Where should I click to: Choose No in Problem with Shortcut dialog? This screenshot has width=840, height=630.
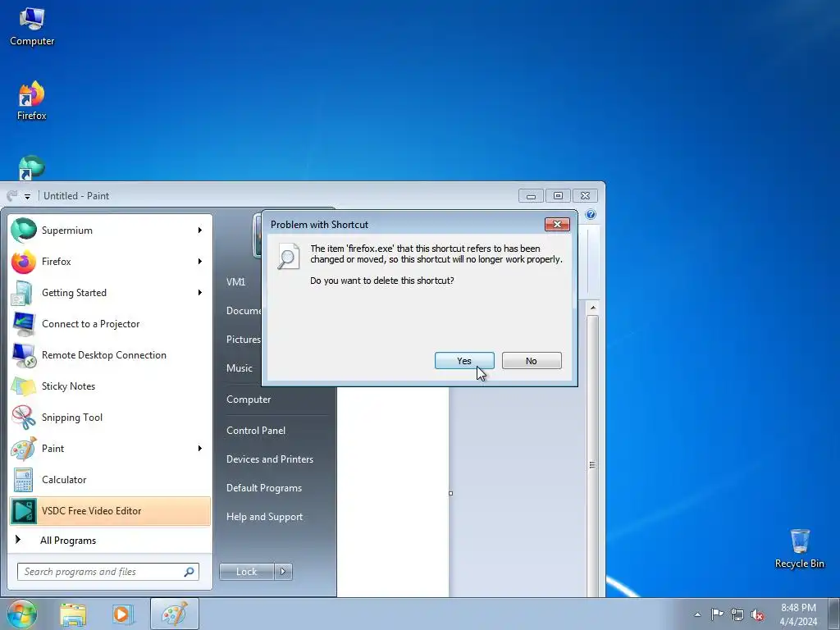click(532, 361)
